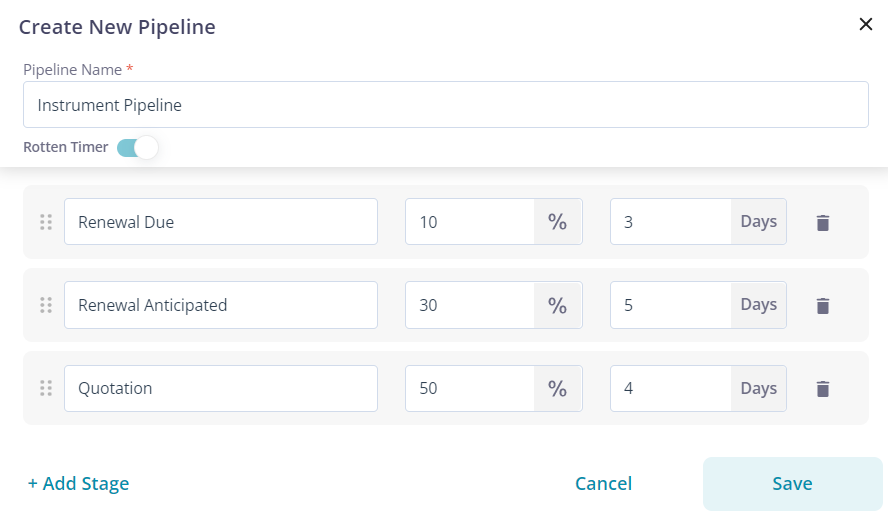The height and width of the screenshot is (519, 888).
Task: Delete the Renewal Due stage
Action: pos(823,223)
